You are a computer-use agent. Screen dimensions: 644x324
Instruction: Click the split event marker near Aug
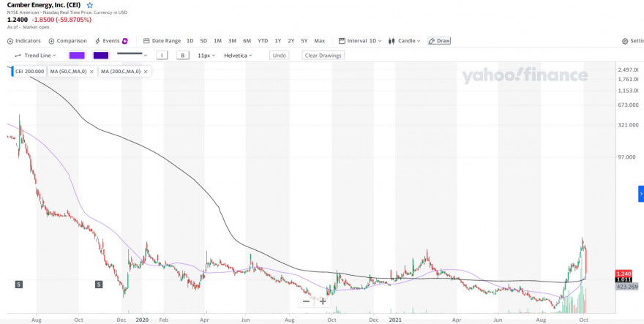click(x=18, y=285)
